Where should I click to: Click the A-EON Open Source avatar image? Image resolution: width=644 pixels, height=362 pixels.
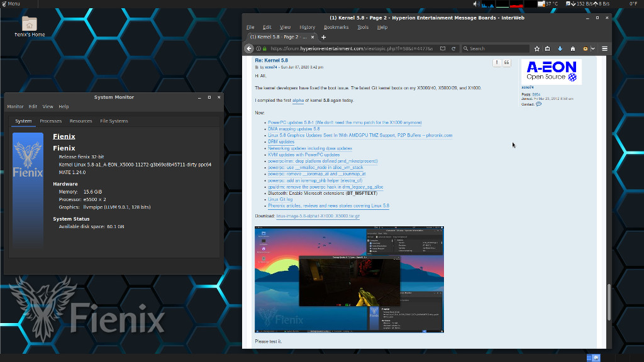(x=551, y=72)
